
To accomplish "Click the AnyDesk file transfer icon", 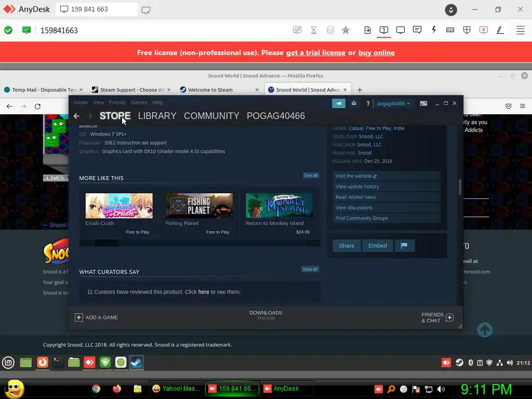I will (367, 30).
